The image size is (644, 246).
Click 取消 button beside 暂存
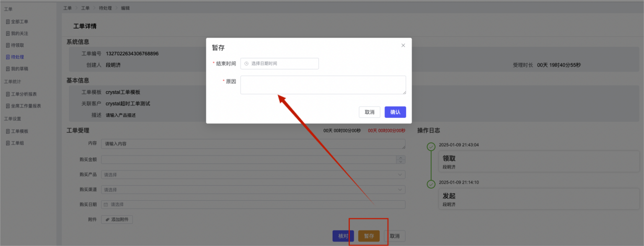click(x=394, y=236)
